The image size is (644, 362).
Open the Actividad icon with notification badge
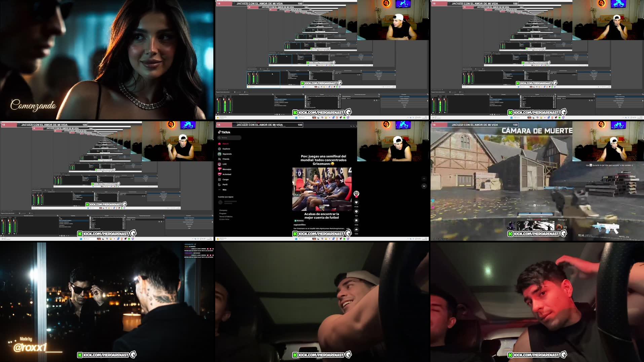click(x=219, y=174)
